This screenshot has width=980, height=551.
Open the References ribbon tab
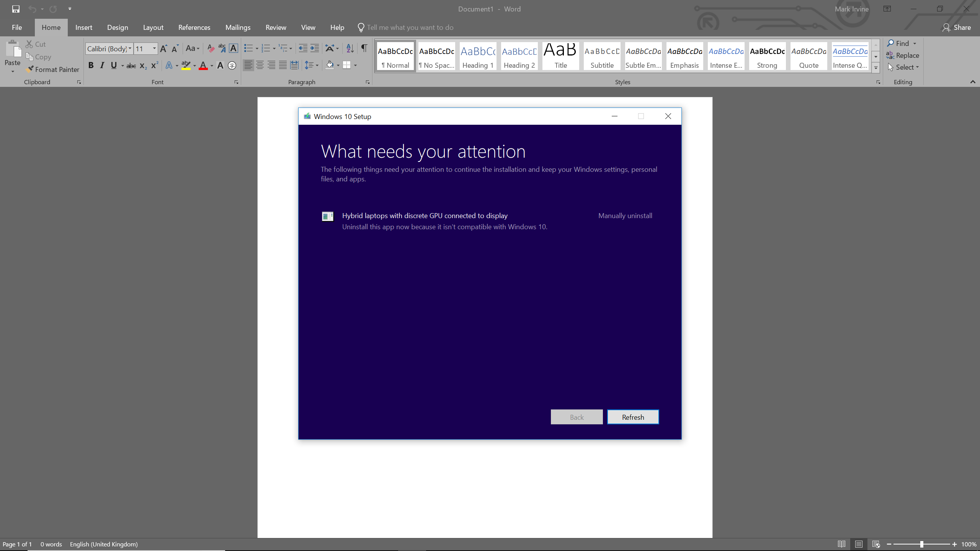tap(194, 28)
